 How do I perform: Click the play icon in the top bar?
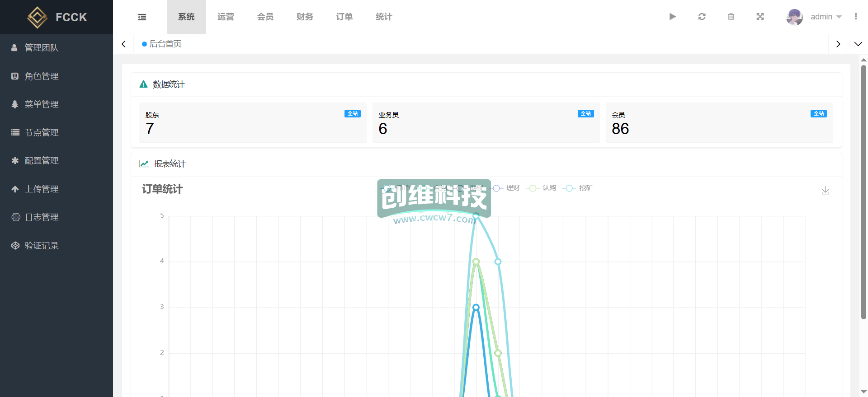click(672, 17)
